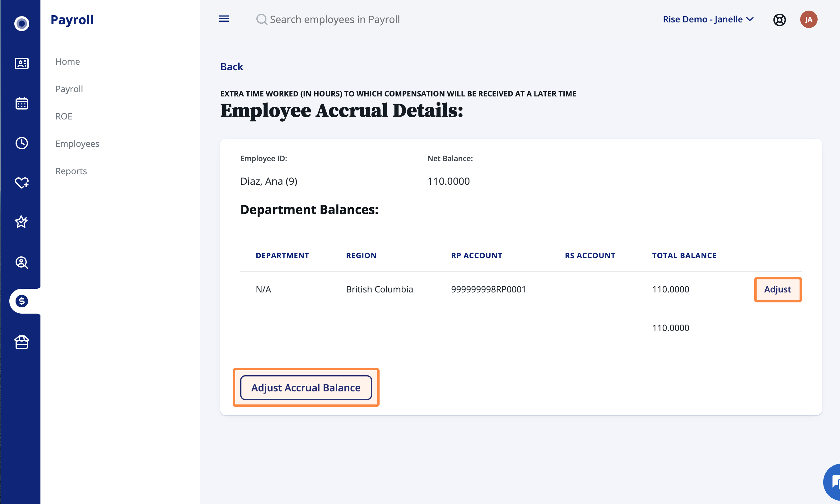Go to Home in Payroll menu

pos(68,62)
